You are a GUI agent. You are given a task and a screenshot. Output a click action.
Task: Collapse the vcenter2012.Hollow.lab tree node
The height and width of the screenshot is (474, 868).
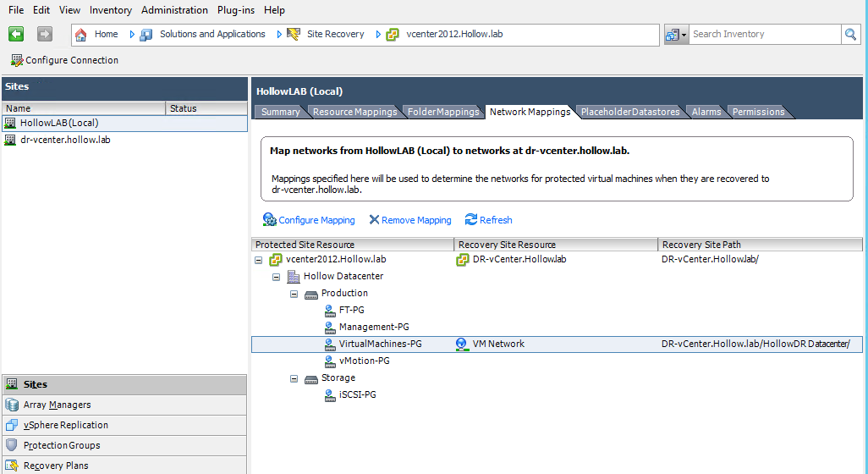click(x=259, y=260)
